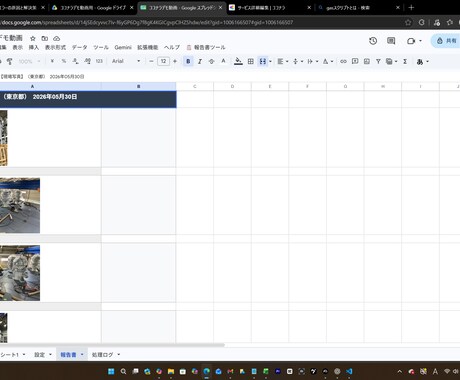Open the zoom 100% dropdown
The image size is (460, 380).
29,61
